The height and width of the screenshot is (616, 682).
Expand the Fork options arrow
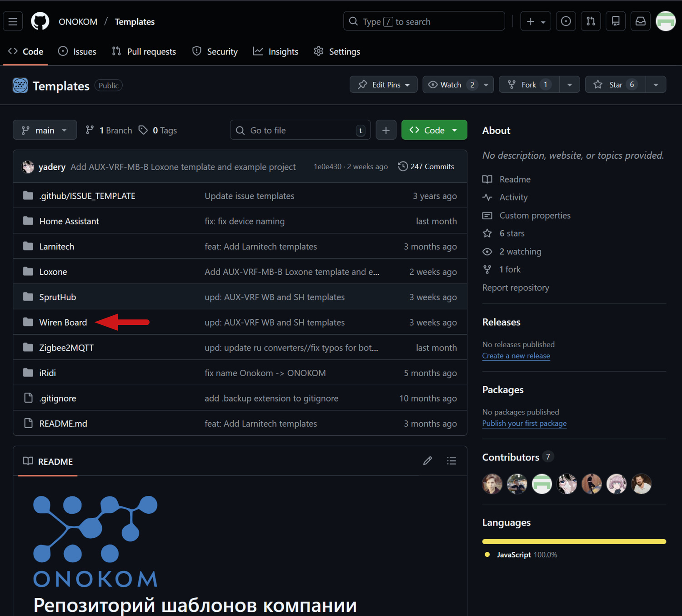click(570, 85)
